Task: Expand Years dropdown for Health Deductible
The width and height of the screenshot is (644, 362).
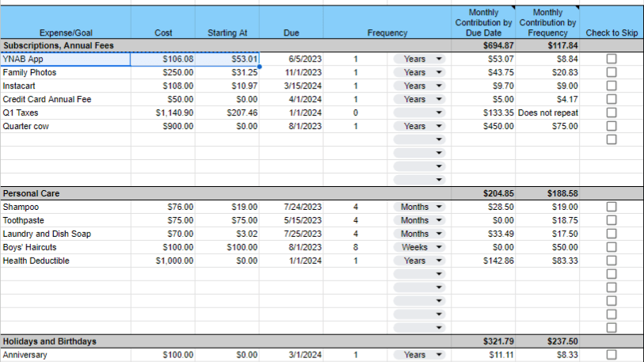Action: point(419,261)
